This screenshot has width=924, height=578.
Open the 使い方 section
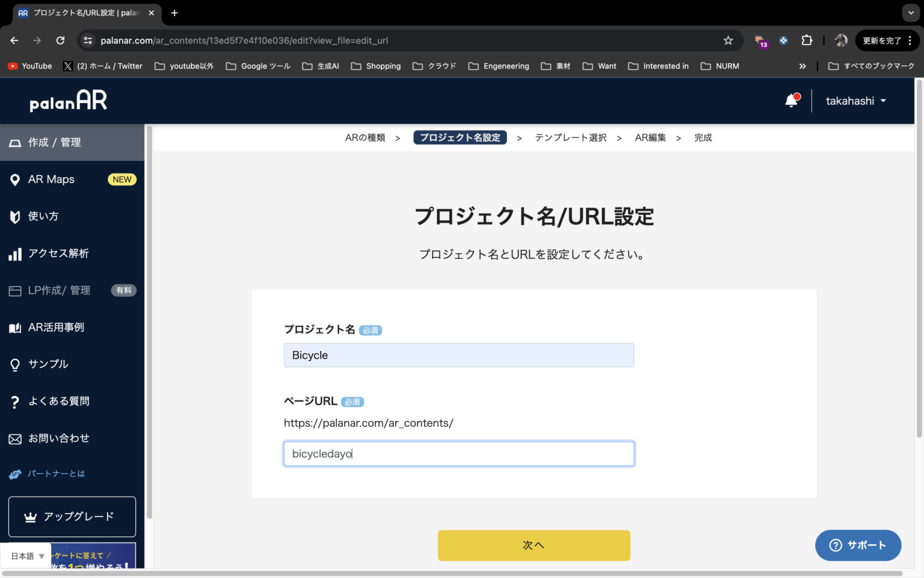click(43, 216)
